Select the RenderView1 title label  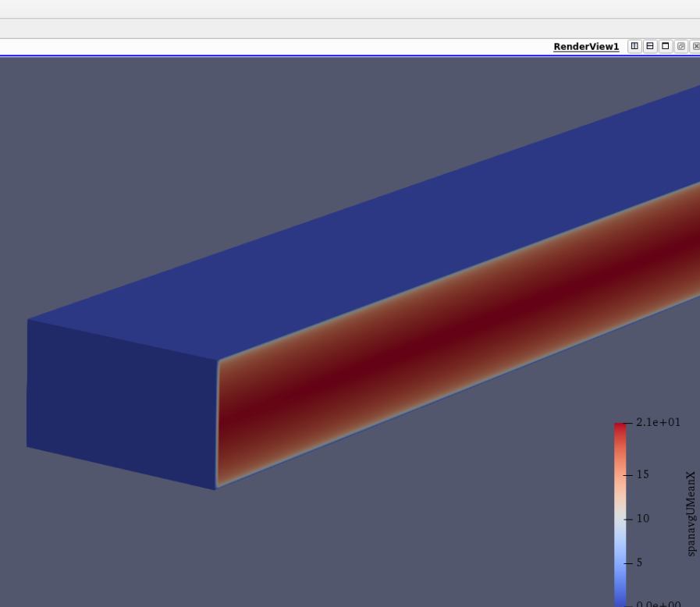[x=586, y=47]
